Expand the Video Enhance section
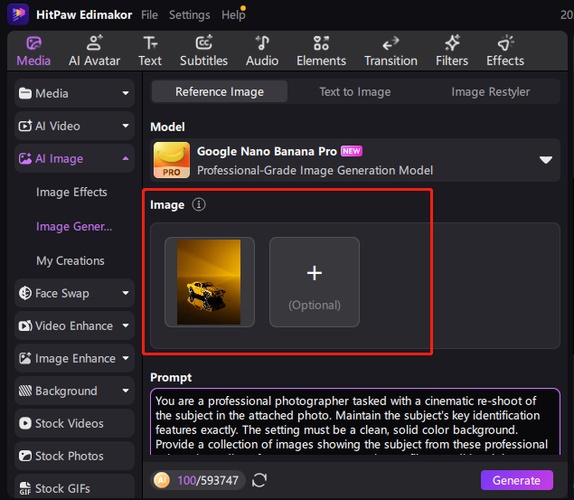The image size is (574, 500). [74, 326]
